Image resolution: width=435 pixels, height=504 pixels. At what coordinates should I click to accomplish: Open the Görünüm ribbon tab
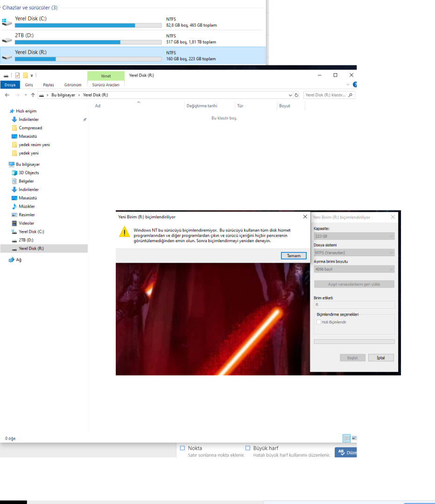[73, 85]
